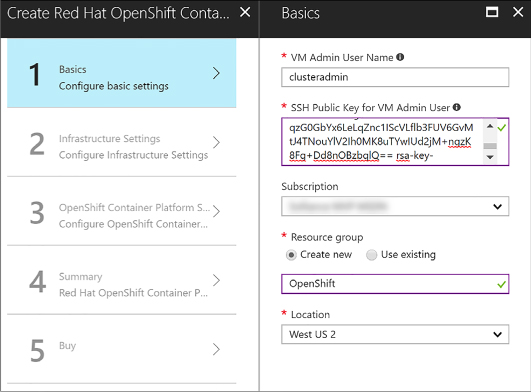Open the Location dropdown showing West US 2

[395, 334]
